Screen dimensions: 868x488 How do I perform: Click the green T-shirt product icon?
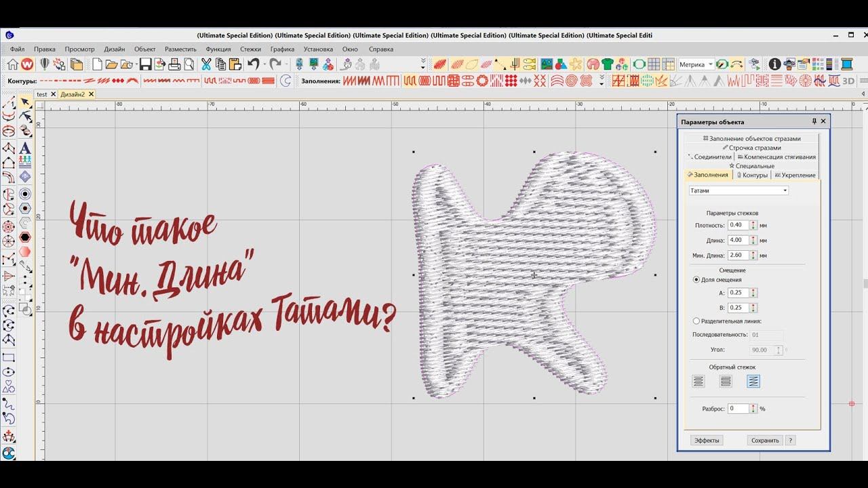point(608,64)
